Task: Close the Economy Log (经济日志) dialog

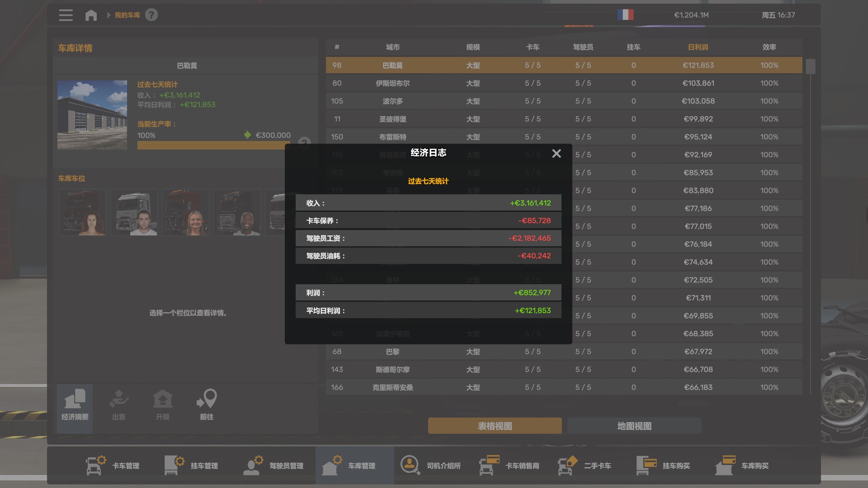Action: click(557, 154)
